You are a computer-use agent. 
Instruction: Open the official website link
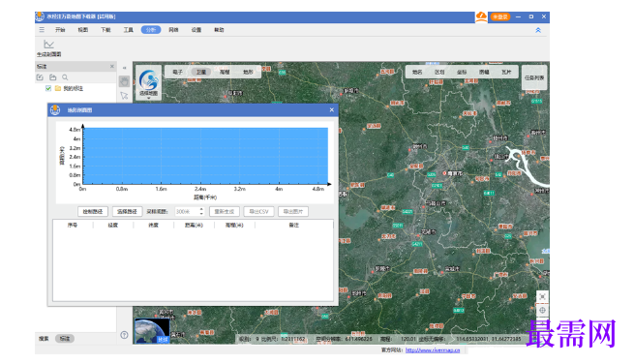[433, 350]
